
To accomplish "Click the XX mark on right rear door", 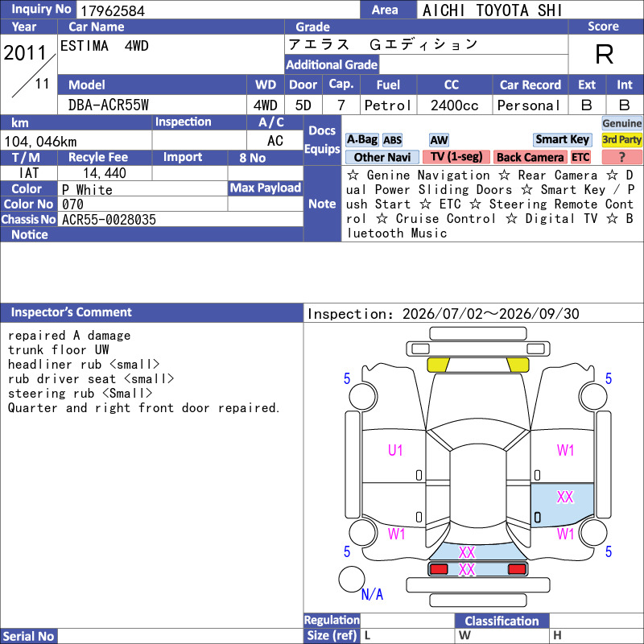I will tap(565, 497).
